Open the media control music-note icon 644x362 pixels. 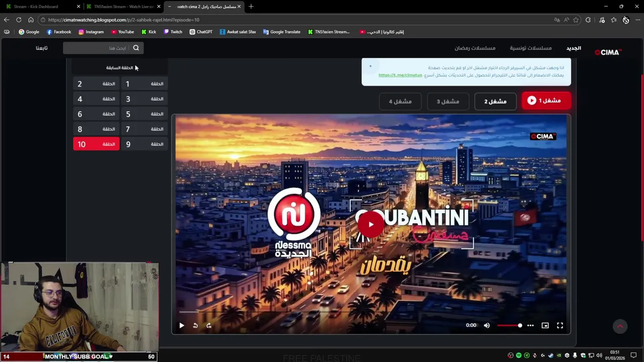(x=602, y=20)
